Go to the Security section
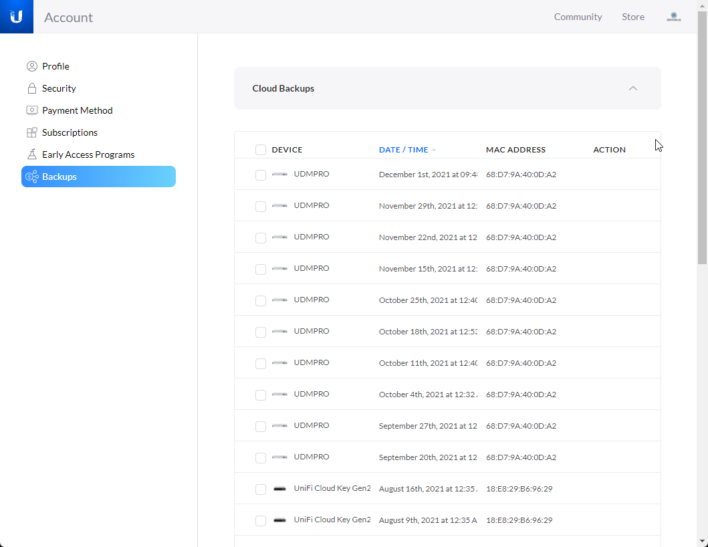 click(x=59, y=88)
